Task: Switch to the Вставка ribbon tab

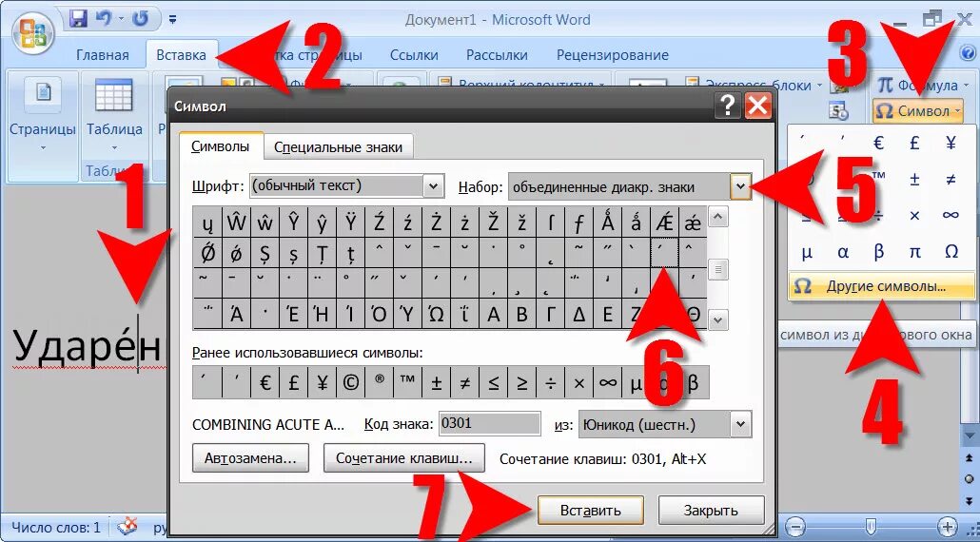Action: coord(181,55)
